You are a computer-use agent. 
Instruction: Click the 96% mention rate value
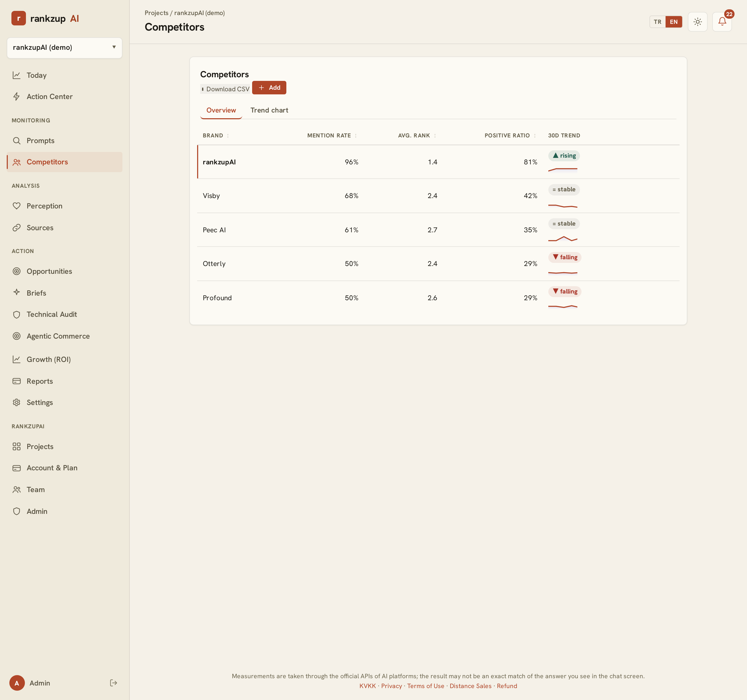pos(351,162)
